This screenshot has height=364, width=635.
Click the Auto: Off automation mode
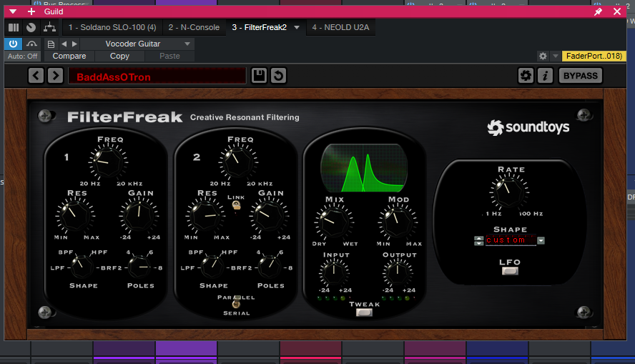coord(22,56)
